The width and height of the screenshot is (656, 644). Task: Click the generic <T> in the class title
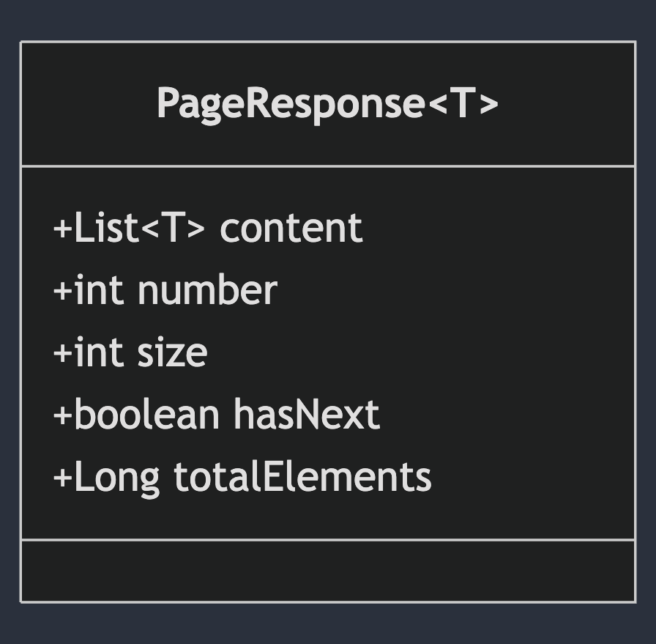click(463, 103)
